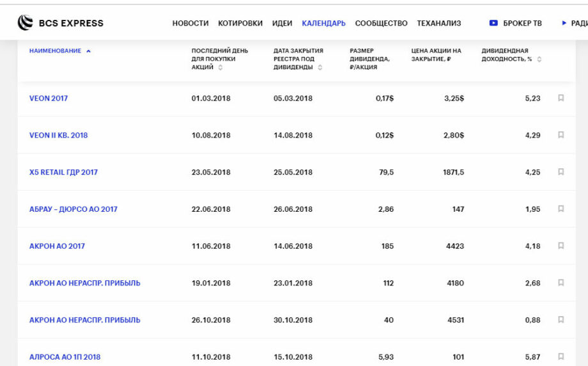Select the Календарь tab
The width and height of the screenshot is (588, 366).
(323, 23)
